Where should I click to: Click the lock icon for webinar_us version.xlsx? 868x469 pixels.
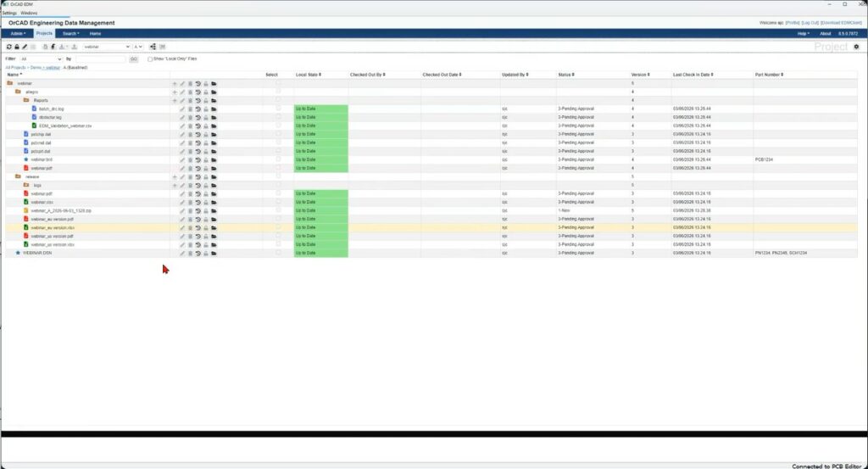coord(205,245)
